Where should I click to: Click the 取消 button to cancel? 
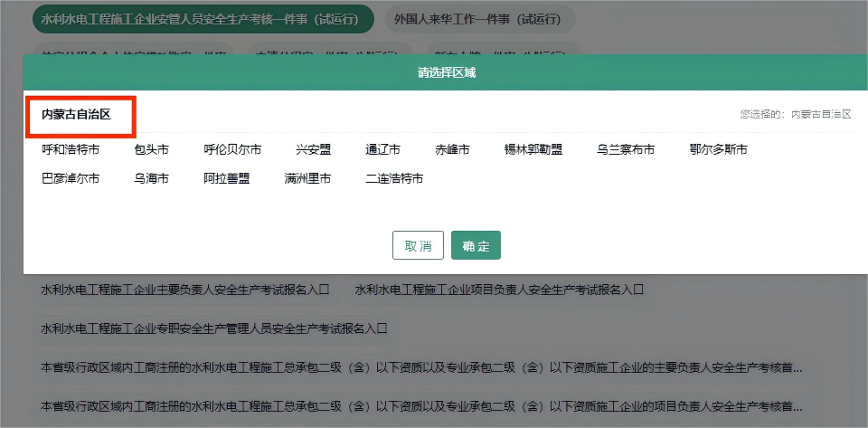point(418,245)
